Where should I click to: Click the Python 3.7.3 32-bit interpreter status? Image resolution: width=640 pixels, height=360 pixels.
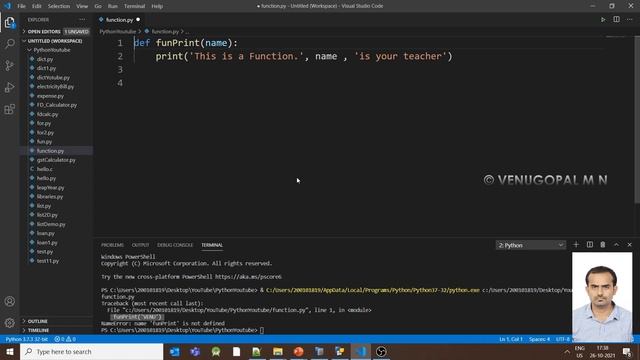(x=27, y=339)
